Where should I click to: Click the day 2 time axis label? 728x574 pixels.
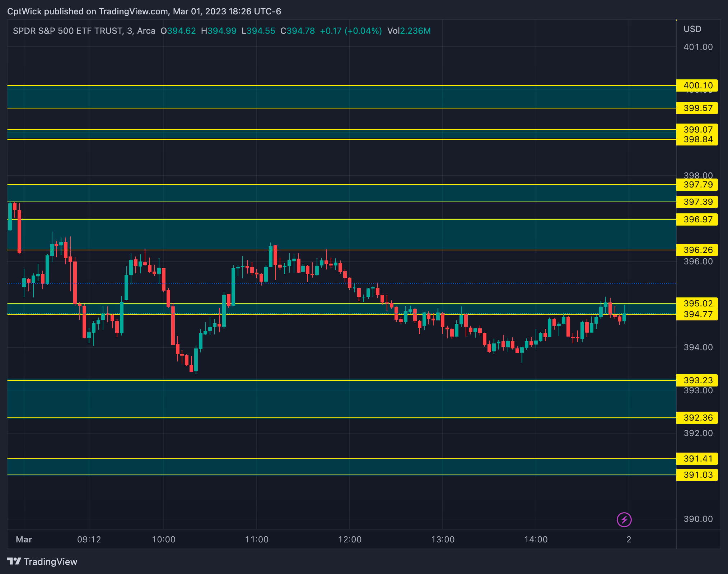pos(629,540)
